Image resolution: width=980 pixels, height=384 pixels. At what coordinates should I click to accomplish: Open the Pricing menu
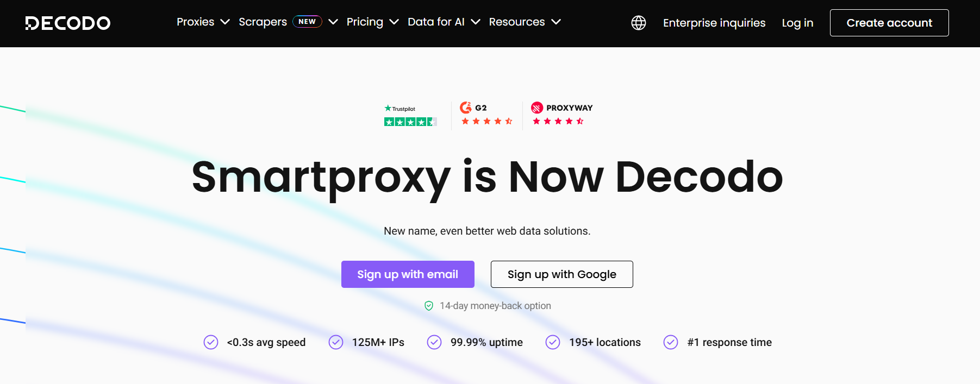pyautogui.click(x=365, y=22)
